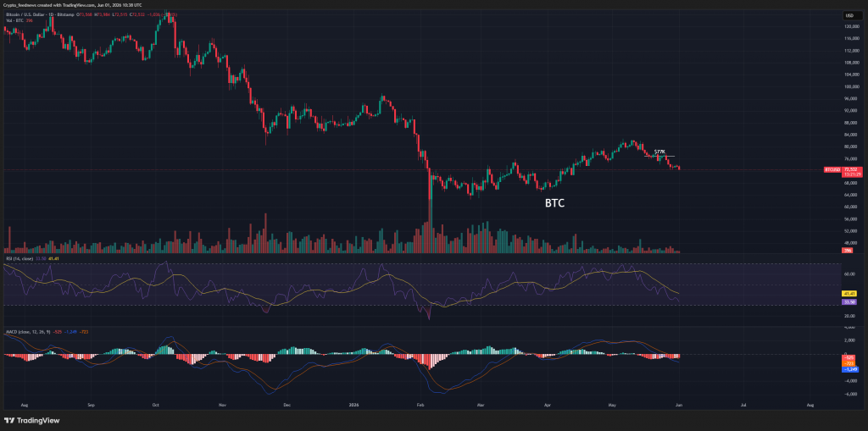Click the 2026 label on the time axis
This screenshot has width=868, height=431.
[x=352, y=405]
